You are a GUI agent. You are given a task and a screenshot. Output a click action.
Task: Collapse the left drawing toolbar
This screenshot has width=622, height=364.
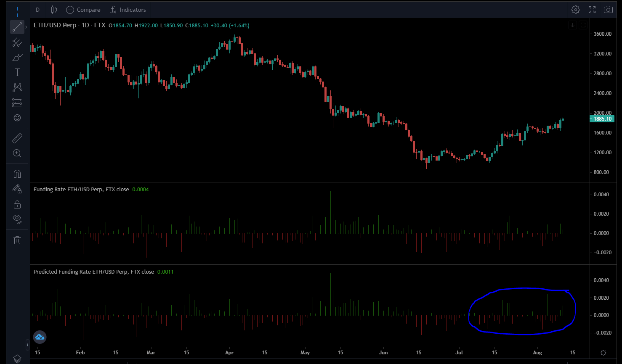coord(27,345)
